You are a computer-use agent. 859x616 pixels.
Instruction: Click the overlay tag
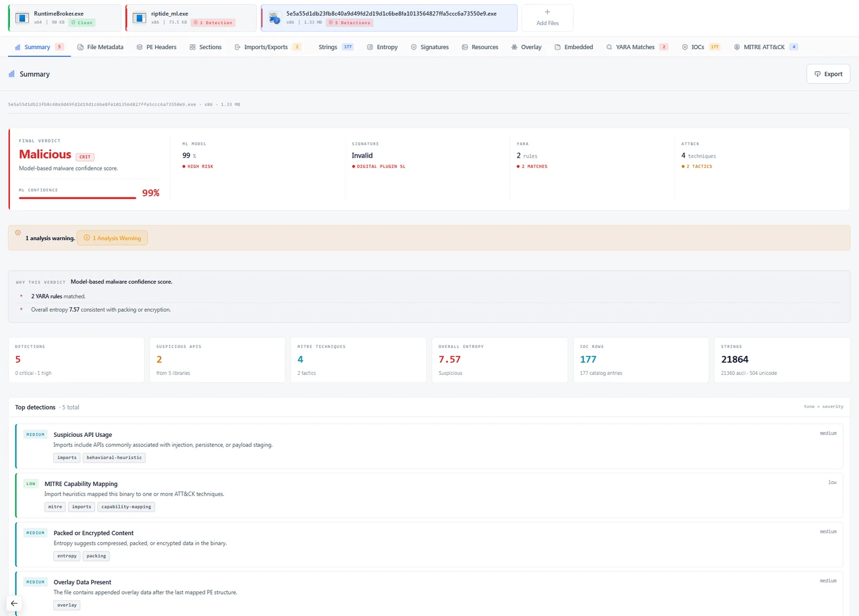(x=67, y=605)
